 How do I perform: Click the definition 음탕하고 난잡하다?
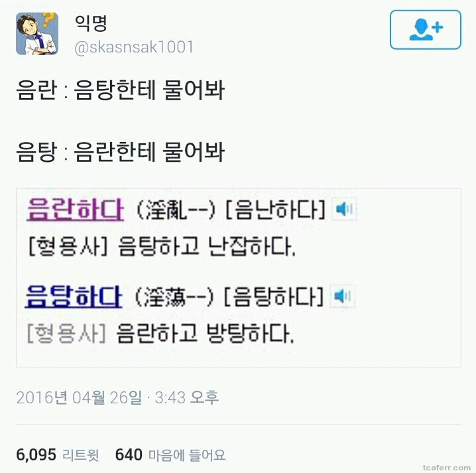click(206, 246)
